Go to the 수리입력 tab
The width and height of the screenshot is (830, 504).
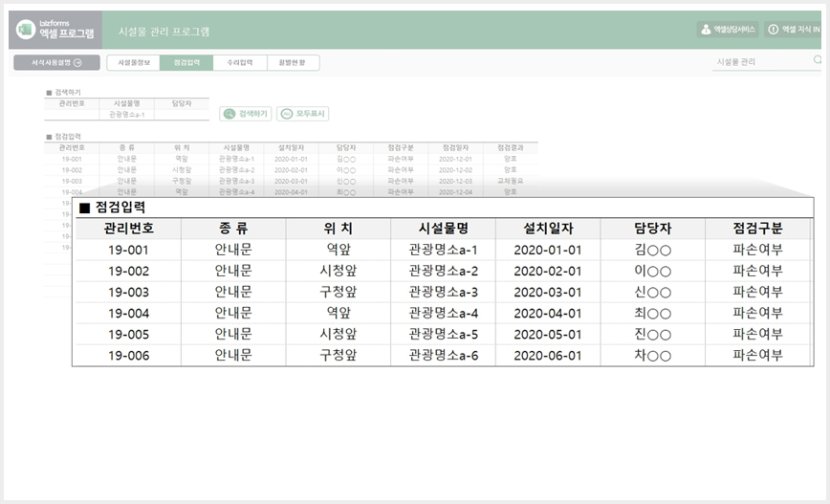point(240,62)
